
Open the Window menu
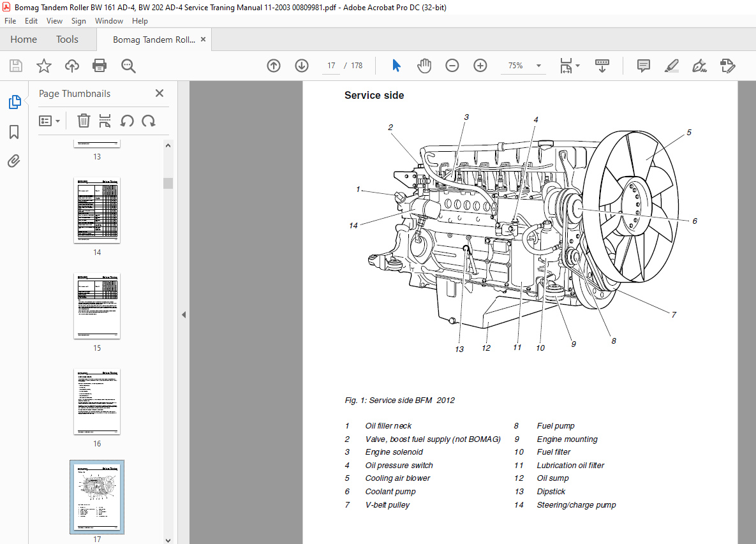click(109, 20)
